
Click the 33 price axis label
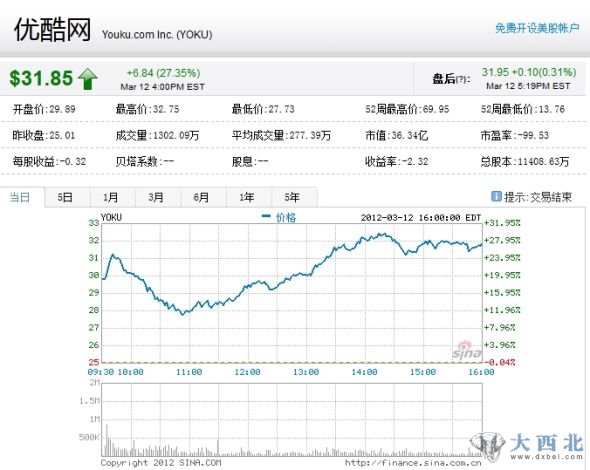(x=94, y=223)
